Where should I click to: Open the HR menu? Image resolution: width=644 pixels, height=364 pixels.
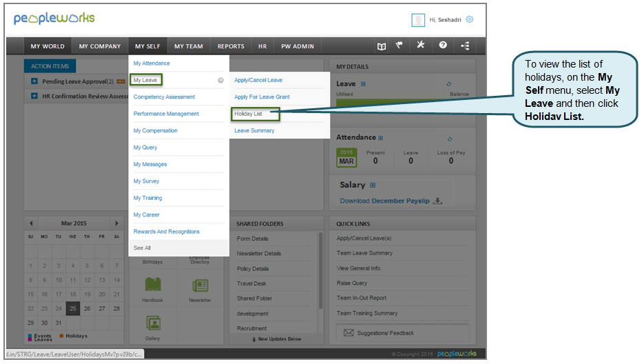pos(262,46)
